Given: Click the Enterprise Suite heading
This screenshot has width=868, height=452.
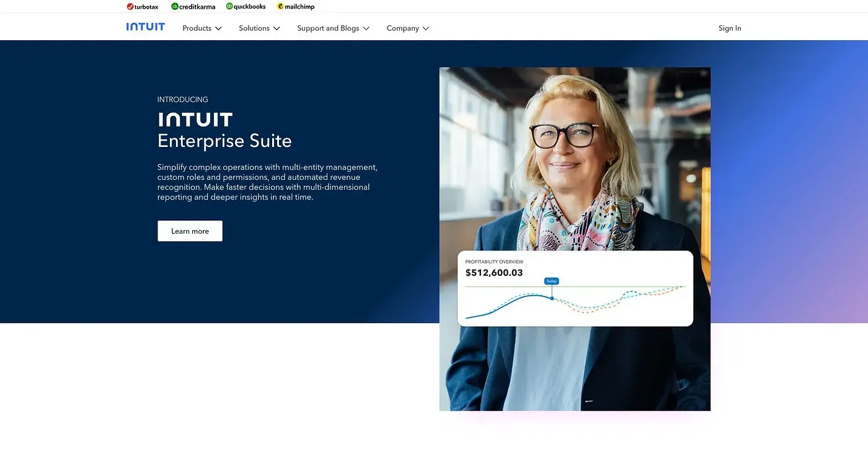Looking at the screenshot, I should 224,141.
